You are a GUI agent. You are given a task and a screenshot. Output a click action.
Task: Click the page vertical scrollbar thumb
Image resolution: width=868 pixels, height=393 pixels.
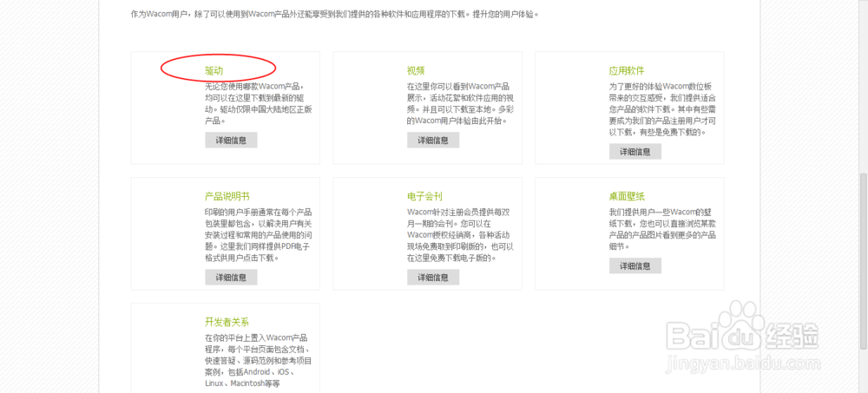coord(863,261)
